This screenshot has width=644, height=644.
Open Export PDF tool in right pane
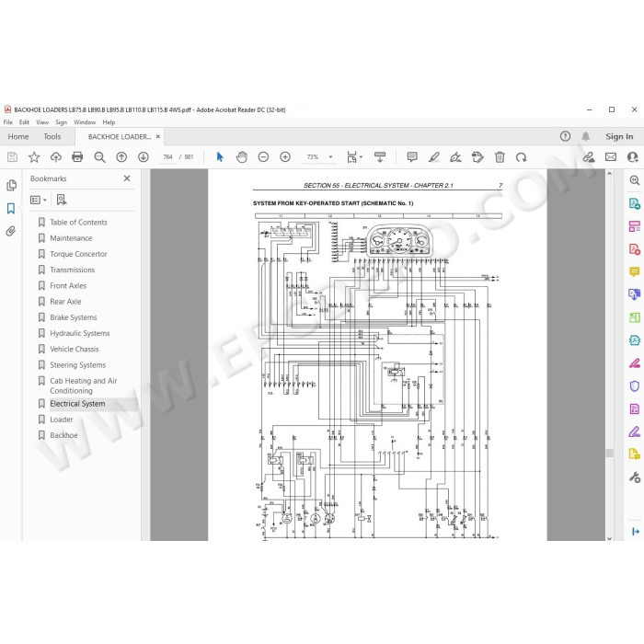tap(635, 203)
